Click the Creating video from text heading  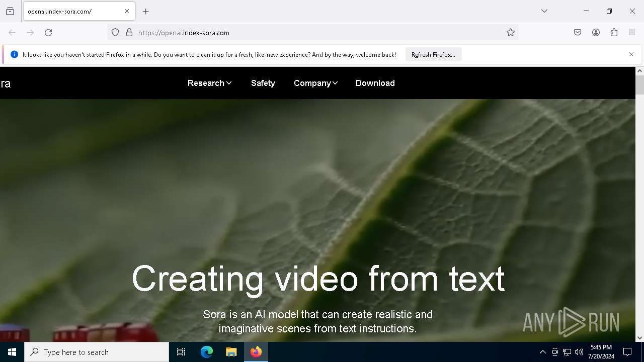pyautogui.click(x=318, y=278)
